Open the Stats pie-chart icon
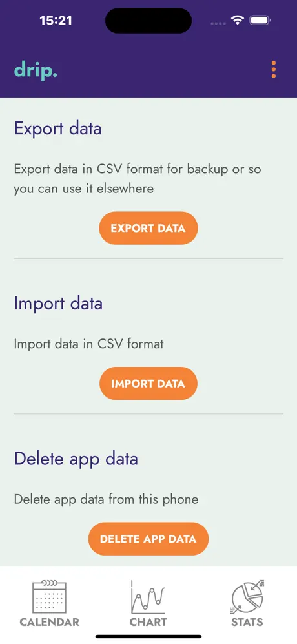This screenshot has height=644, width=297. 247,597
